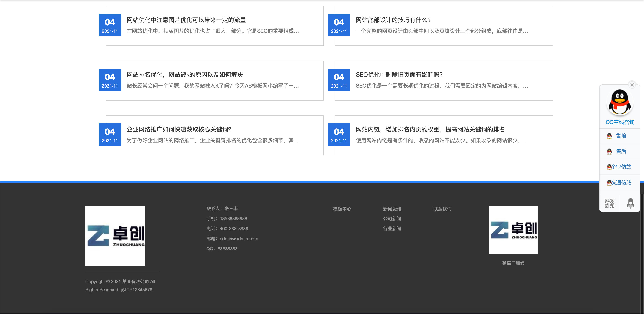Open article 网站排名优化,网站被k的原因以及如何解决
This screenshot has width=644, height=314.
(x=185, y=75)
